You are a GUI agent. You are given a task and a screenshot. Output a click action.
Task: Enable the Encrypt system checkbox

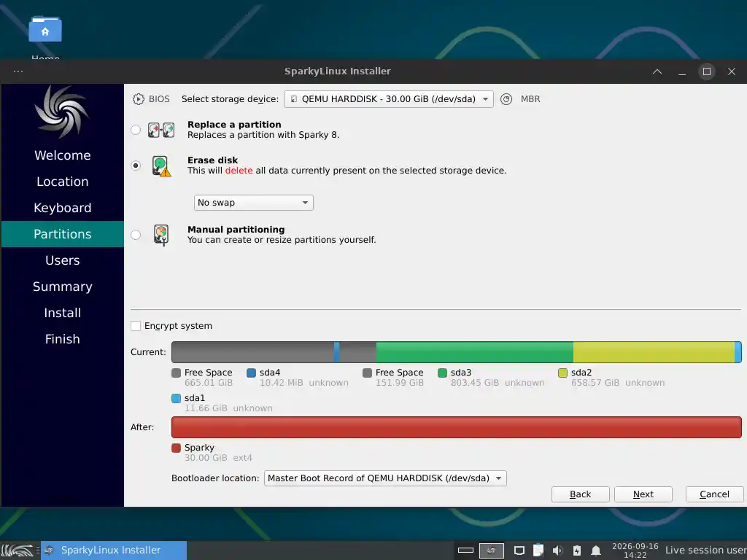(136, 326)
